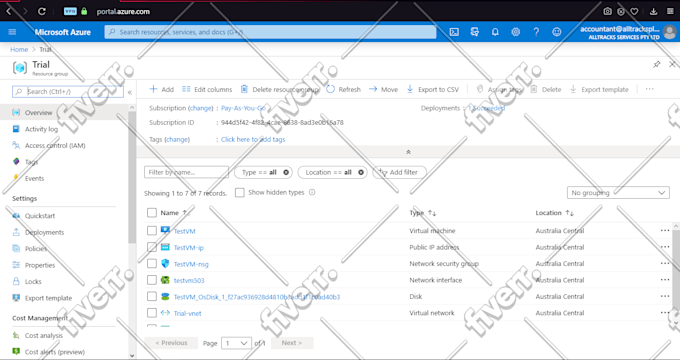The image size is (680, 360).
Task: Tick the Show hidden types checkbox
Action: click(x=239, y=193)
